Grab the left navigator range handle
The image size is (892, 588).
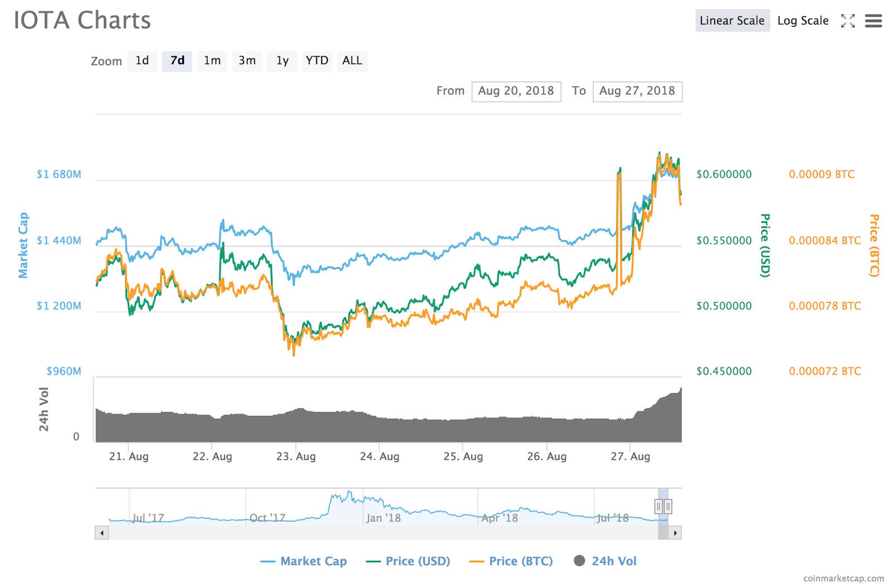tap(658, 506)
